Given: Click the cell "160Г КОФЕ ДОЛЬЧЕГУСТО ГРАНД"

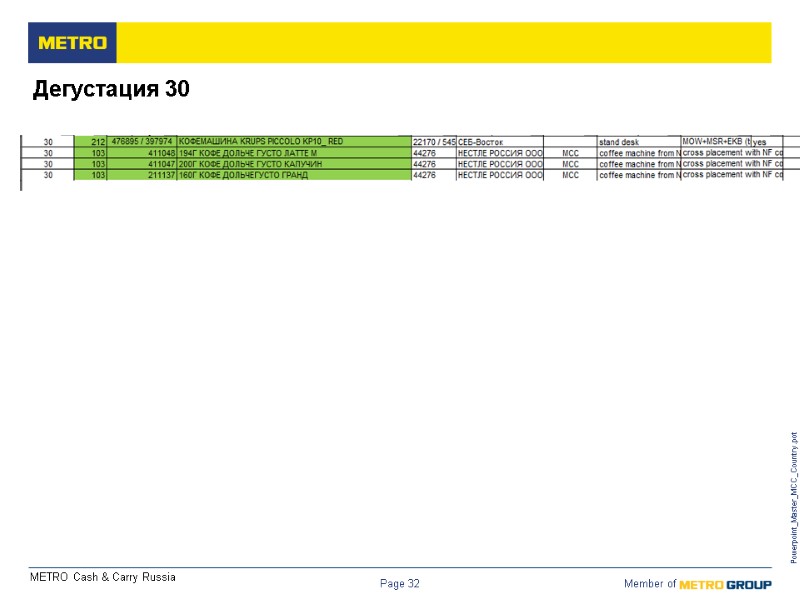Looking at the screenshot, I should [294, 175].
